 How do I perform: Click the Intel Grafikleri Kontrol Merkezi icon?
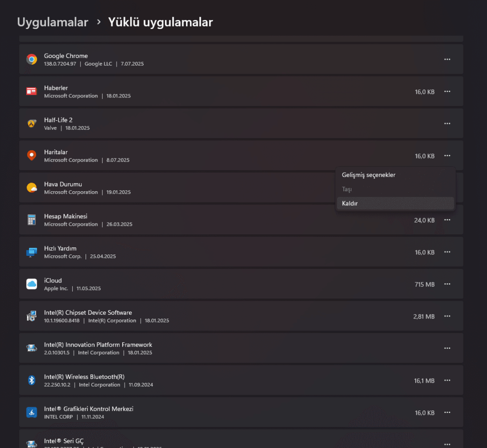32,412
